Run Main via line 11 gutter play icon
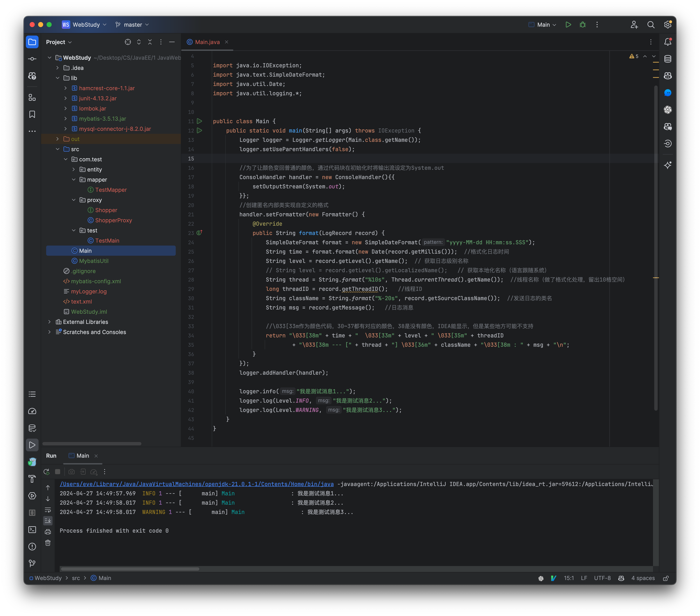Screen dimensions: 700x616 tap(200, 121)
